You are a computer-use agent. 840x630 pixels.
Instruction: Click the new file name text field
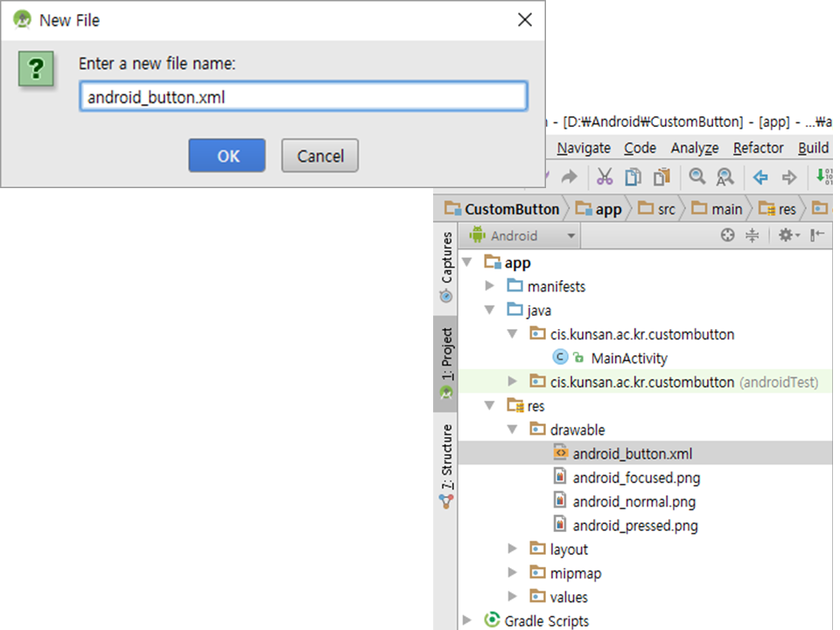302,97
